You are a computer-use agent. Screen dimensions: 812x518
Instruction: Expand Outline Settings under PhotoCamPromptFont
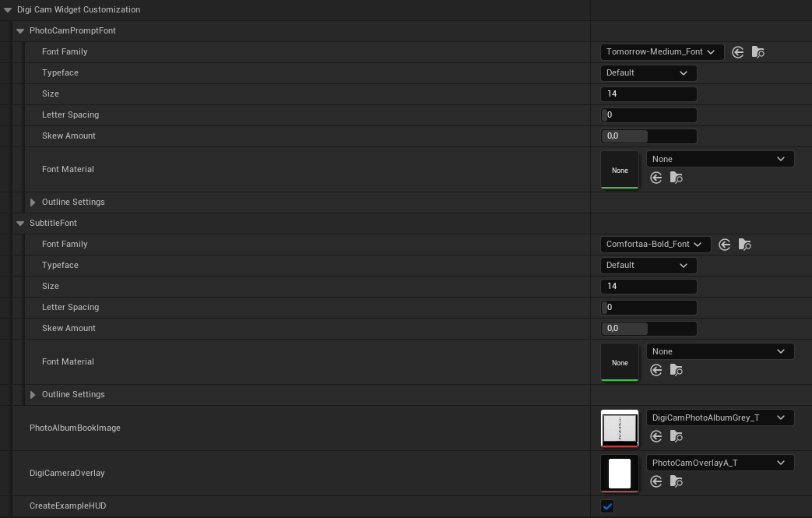tap(33, 203)
